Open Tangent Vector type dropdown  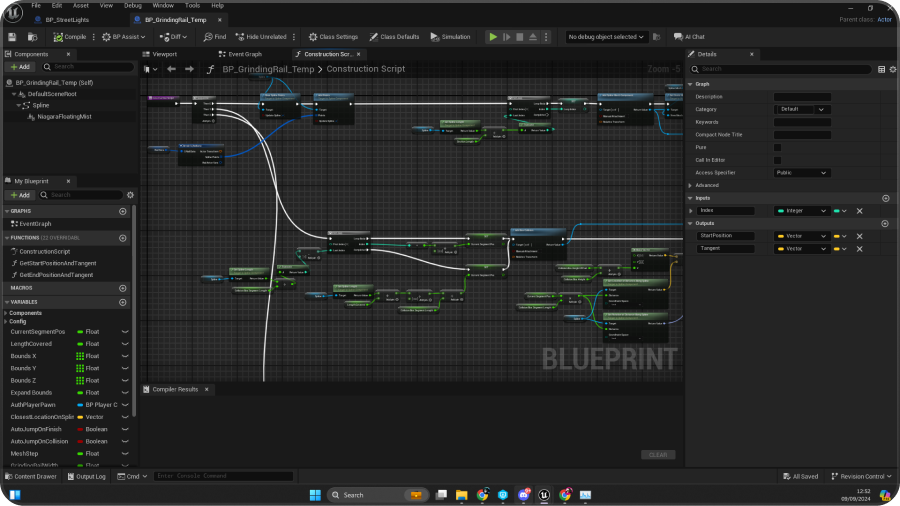pos(802,249)
